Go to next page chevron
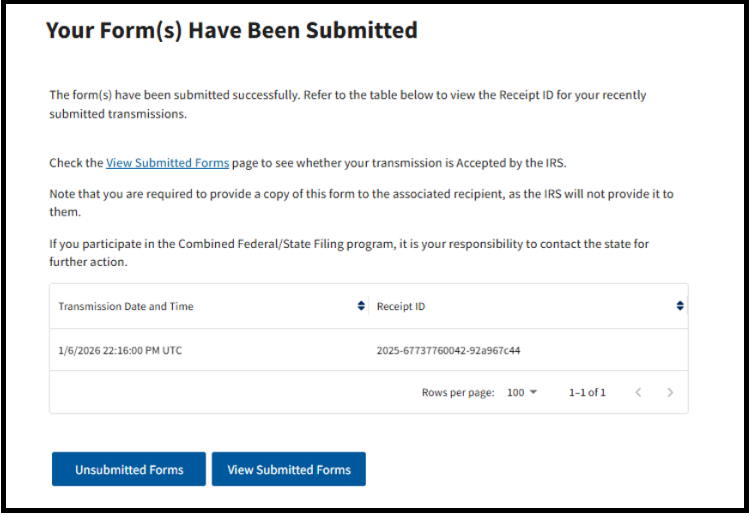This screenshot has width=750, height=517. pyautogui.click(x=670, y=393)
